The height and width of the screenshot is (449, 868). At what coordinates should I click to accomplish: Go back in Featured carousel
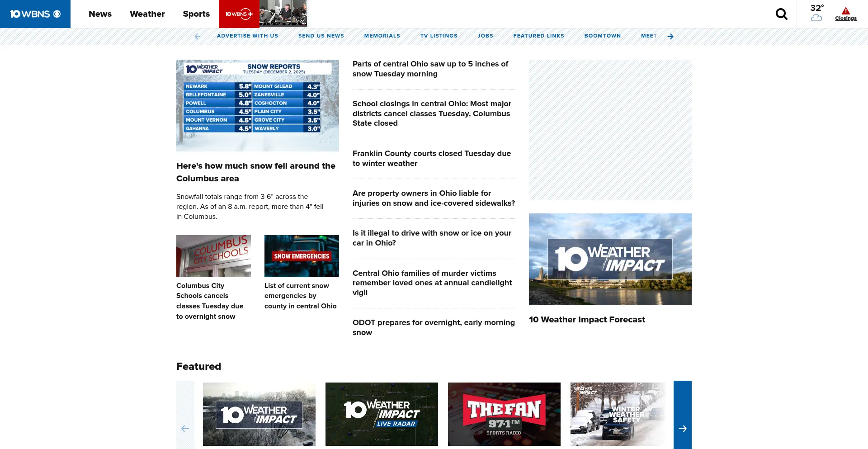185,428
